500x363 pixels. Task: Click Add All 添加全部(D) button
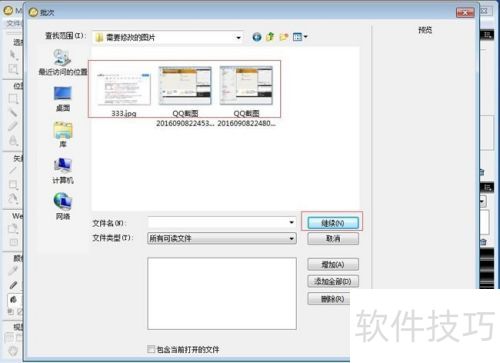(x=333, y=281)
